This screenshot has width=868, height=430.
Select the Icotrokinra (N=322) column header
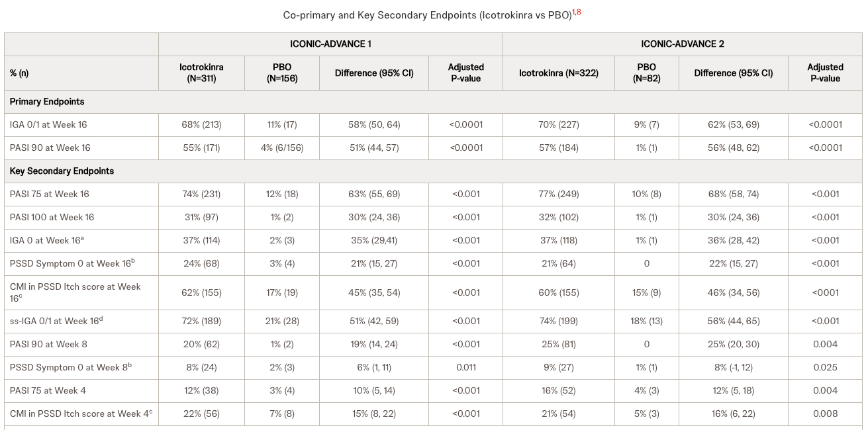point(558,73)
